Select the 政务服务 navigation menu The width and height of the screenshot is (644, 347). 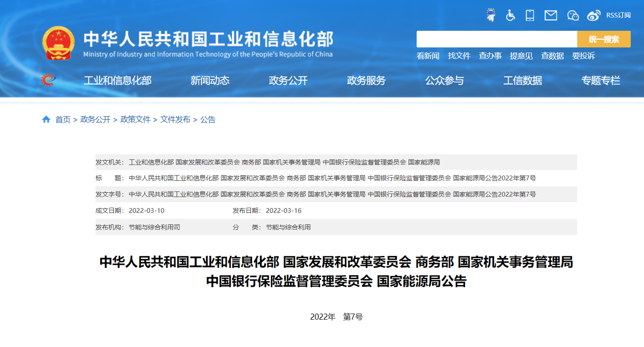(366, 80)
